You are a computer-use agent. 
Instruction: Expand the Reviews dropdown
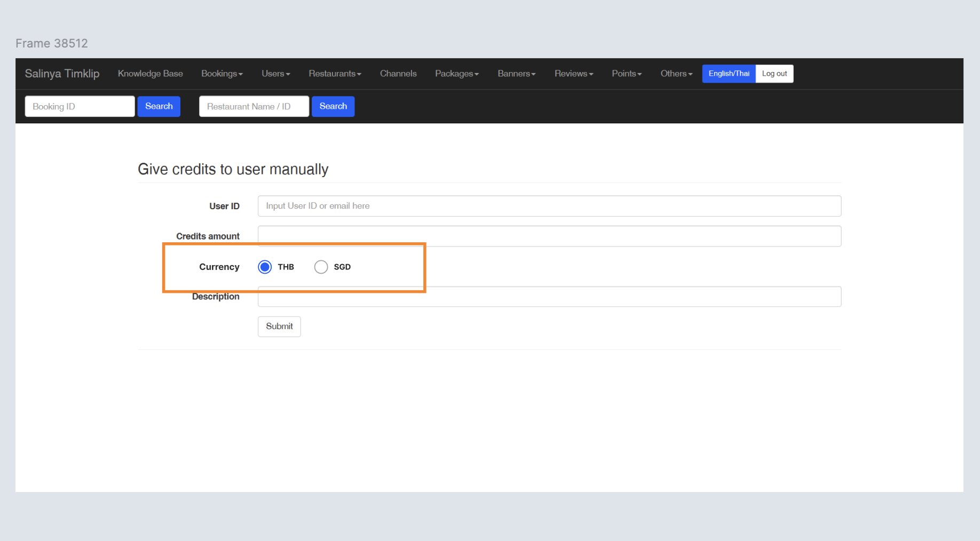click(x=573, y=74)
